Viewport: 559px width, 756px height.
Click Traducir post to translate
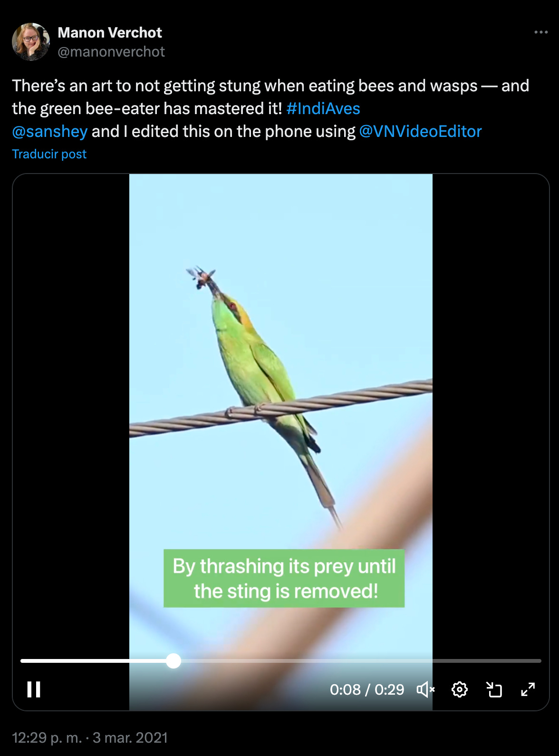[49, 154]
